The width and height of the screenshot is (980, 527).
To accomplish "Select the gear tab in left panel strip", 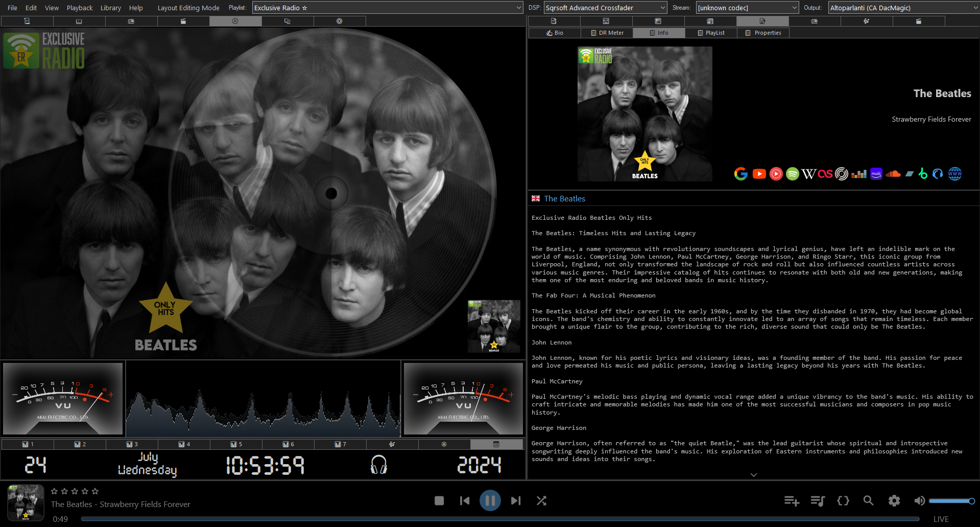I will (x=339, y=21).
